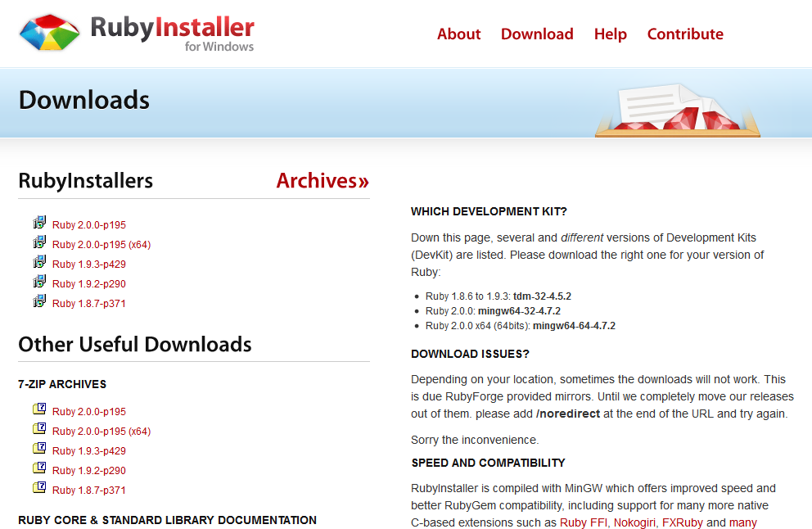Click installer icon beside Ruby 1.8.7-p371 under RubyInstallers
Viewport: 812px width, 529px height.
pyautogui.click(x=39, y=301)
